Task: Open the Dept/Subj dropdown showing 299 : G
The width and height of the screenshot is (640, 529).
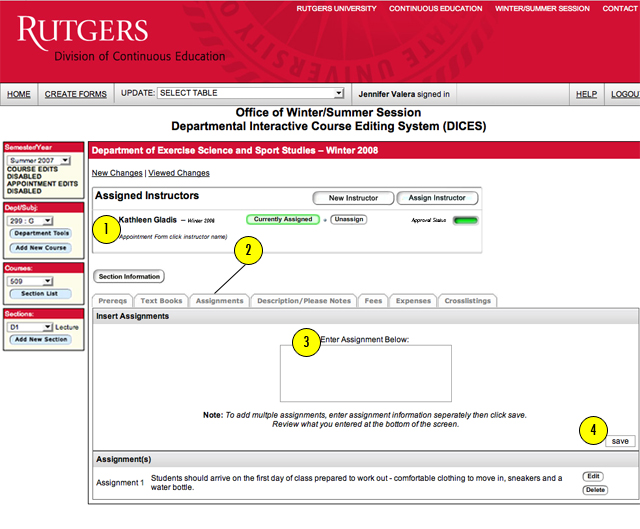Action: click(31, 221)
